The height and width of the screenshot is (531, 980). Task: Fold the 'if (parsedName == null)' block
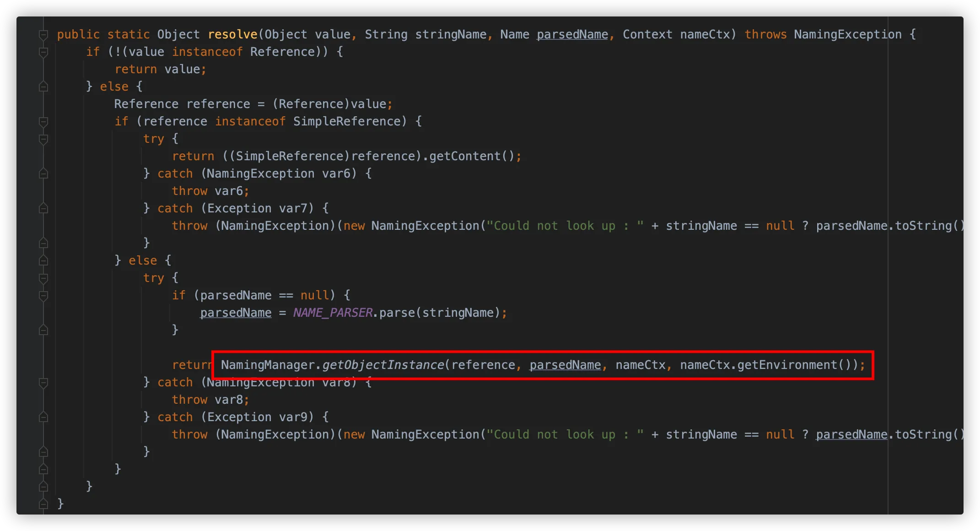[43, 296]
